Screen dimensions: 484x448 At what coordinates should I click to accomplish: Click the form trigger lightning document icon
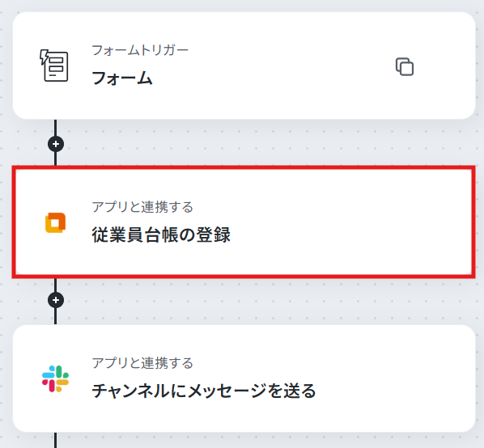tap(54, 66)
